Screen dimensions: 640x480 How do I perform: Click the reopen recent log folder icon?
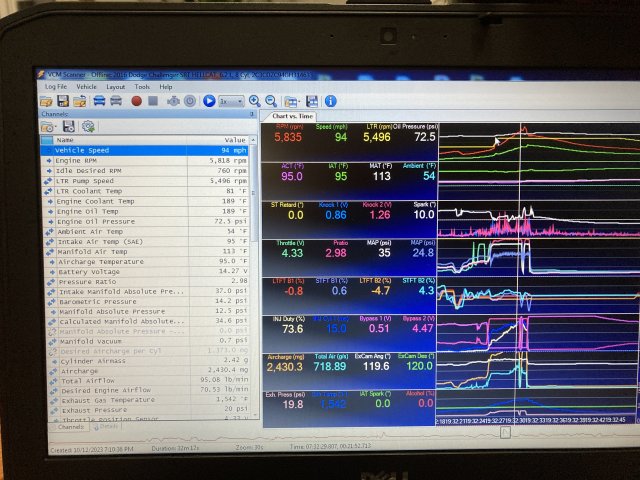80,101
